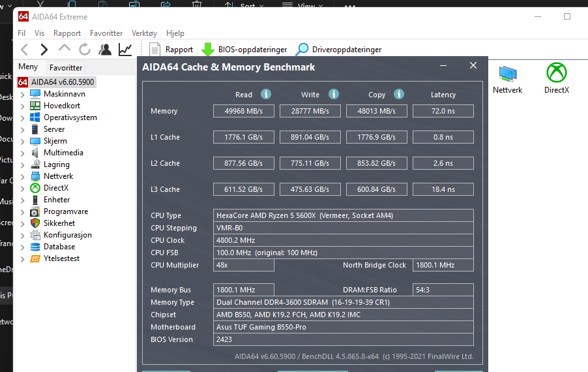The image size is (588, 372).
Task: Expand the Ytelsestest tree node
Action: point(23,258)
